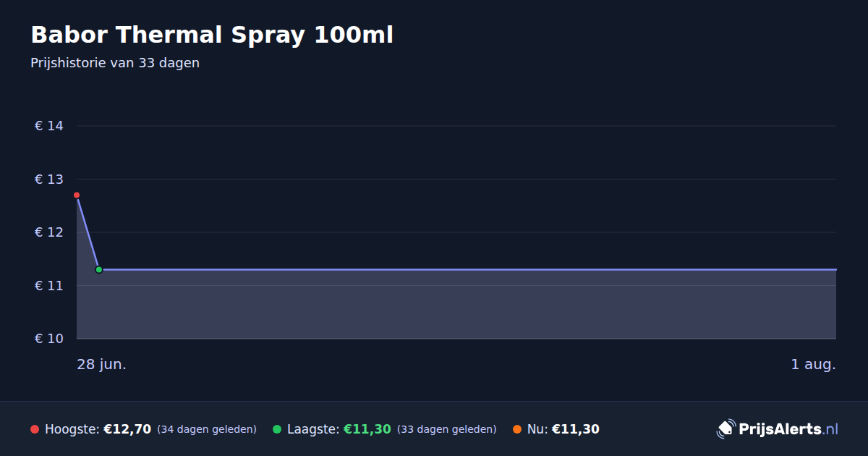
Task: Click the 1 aug. end date label
Action: click(x=813, y=365)
